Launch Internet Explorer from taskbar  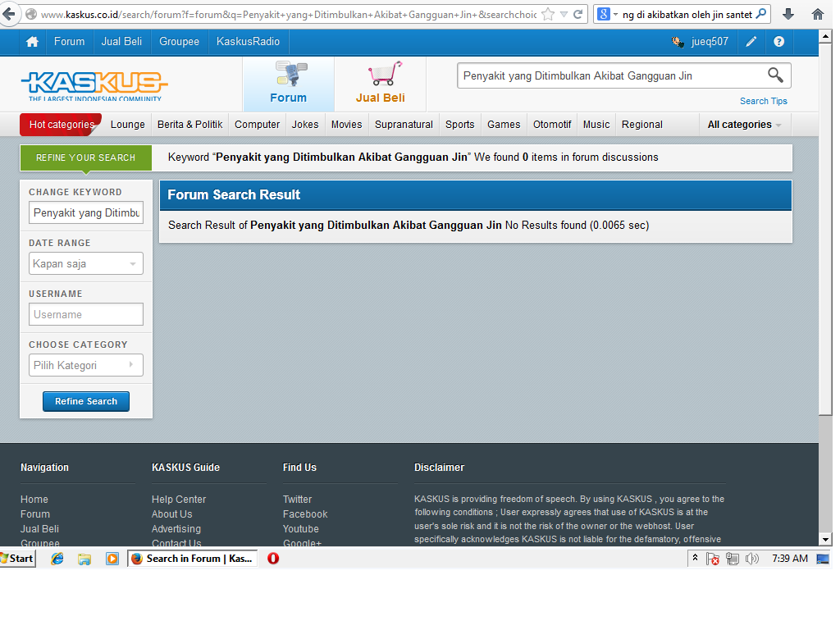[x=57, y=559]
